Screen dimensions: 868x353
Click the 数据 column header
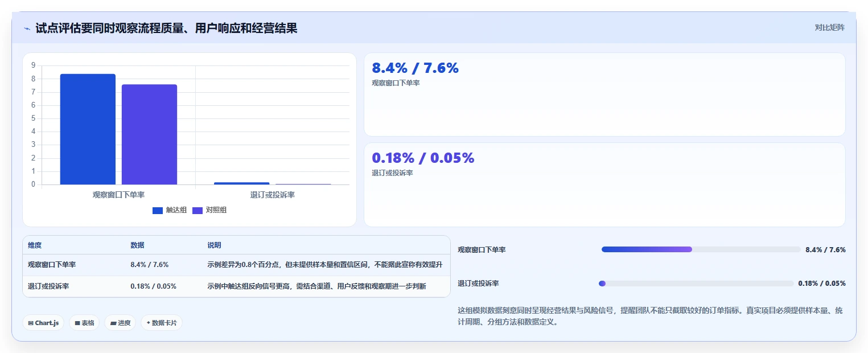[137, 245]
